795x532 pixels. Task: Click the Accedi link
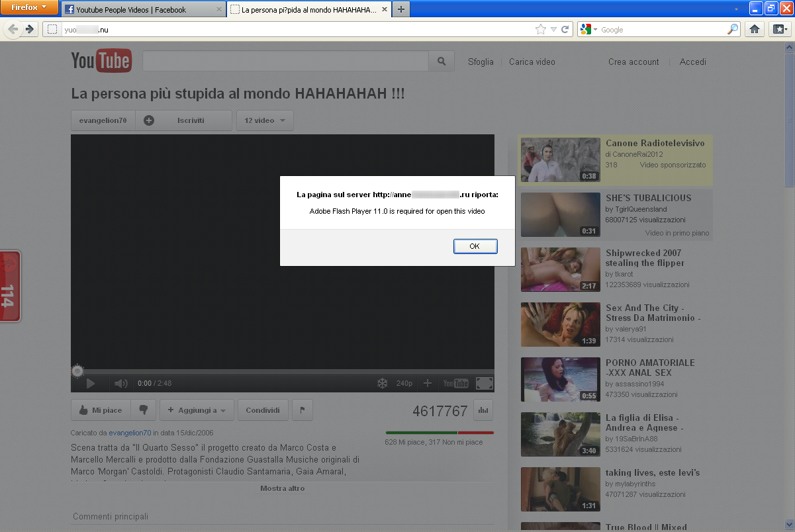pos(693,62)
